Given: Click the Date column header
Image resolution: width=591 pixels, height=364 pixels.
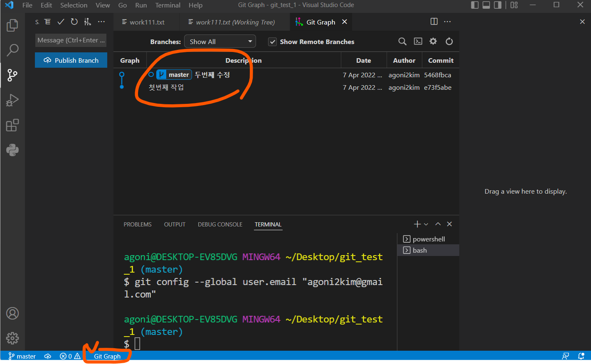Looking at the screenshot, I should point(364,60).
